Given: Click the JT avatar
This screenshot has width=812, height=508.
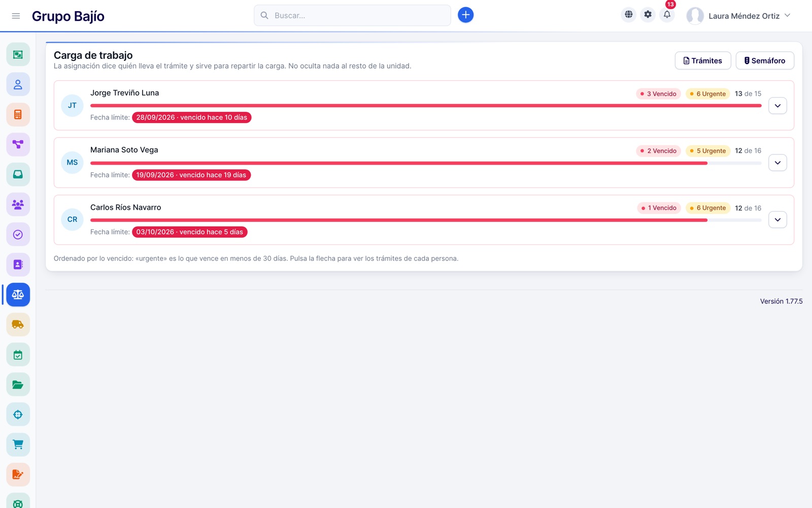Looking at the screenshot, I should 72,106.
